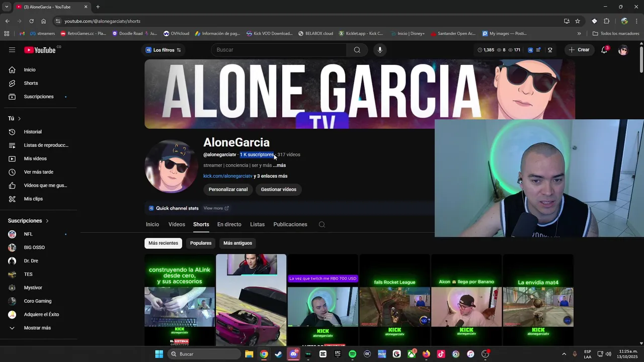Viewport: 644px width, 362px height.
Task: Search within channel using magnifier icon
Action: coord(322,224)
